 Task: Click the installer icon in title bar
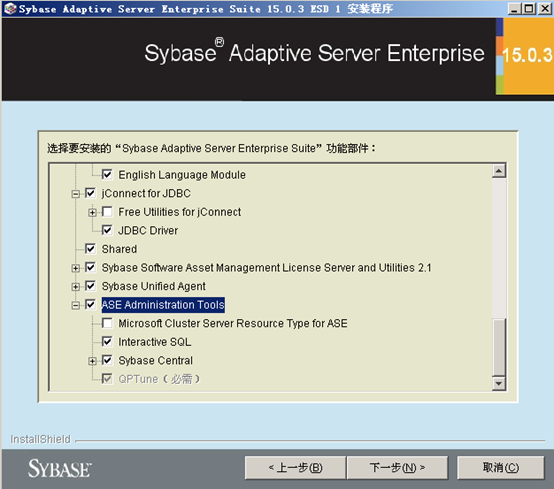[x=10, y=8]
